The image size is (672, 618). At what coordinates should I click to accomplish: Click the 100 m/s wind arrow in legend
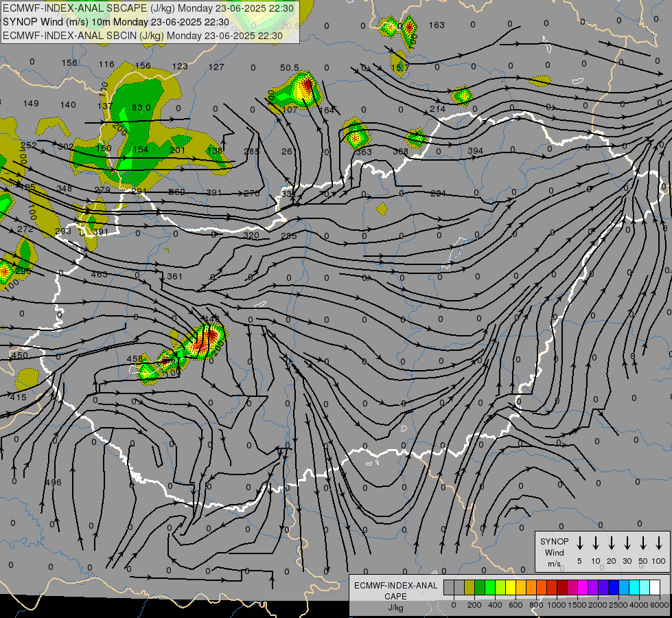pyautogui.click(x=659, y=543)
